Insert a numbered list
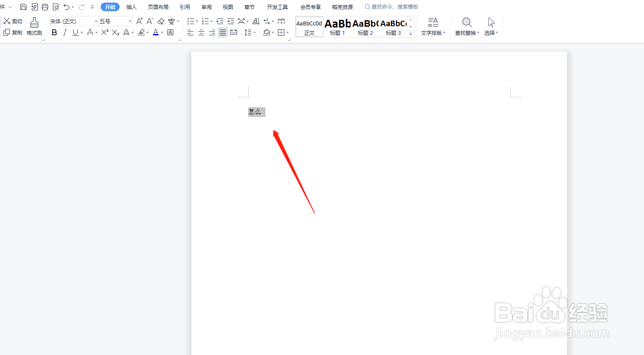Viewport: 644px width, 355px height. click(205, 21)
